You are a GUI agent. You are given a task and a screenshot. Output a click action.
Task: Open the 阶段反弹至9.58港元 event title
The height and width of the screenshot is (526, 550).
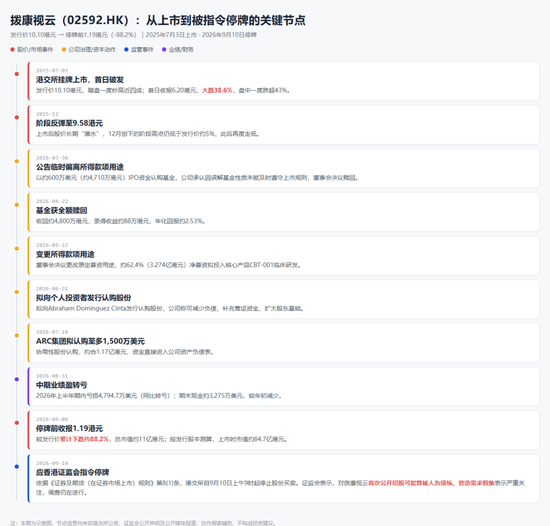[69, 123]
